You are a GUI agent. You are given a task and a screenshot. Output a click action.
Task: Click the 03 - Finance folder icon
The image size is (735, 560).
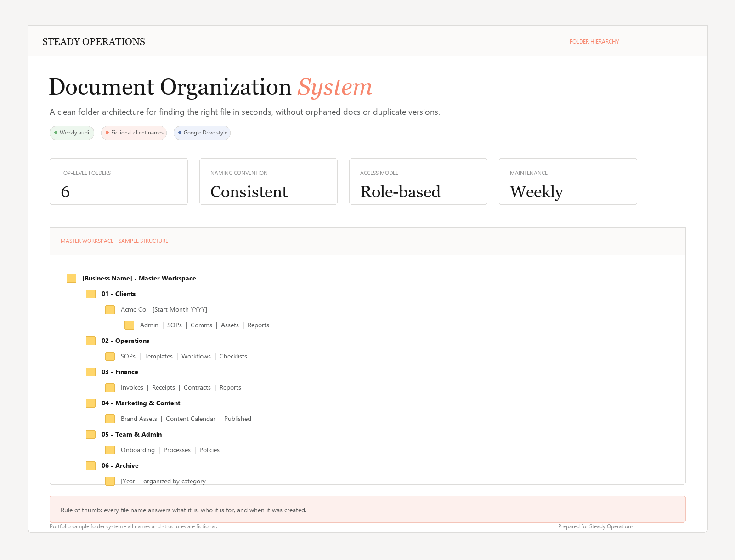point(90,372)
